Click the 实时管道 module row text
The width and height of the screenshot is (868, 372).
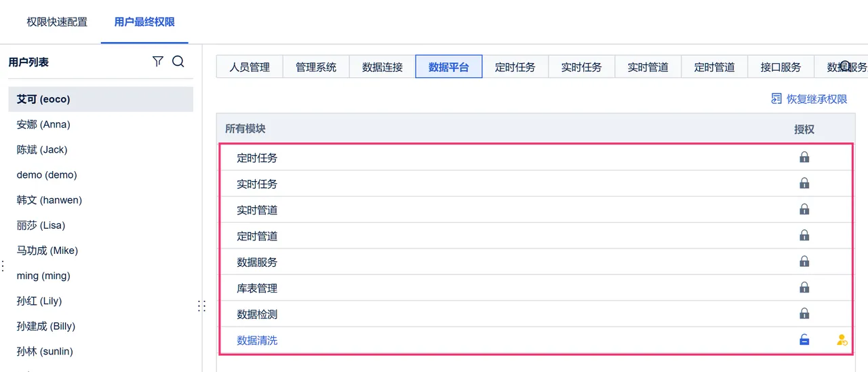(x=257, y=210)
